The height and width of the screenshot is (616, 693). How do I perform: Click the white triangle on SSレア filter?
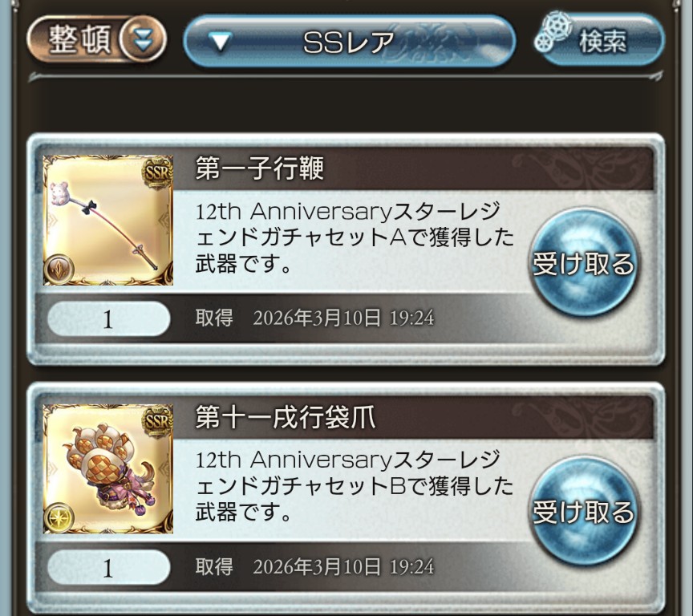pos(221,42)
